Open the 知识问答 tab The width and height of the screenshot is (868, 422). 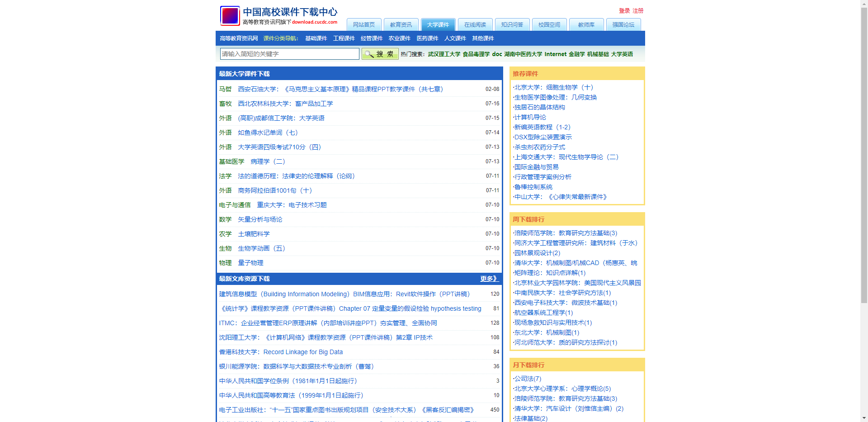[512, 25]
